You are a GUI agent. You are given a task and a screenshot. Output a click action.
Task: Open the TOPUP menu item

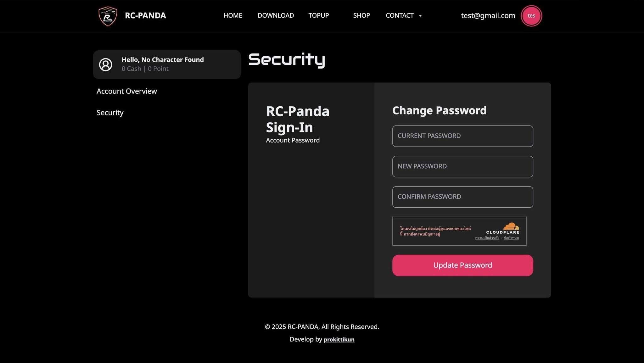click(x=318, y=15)
